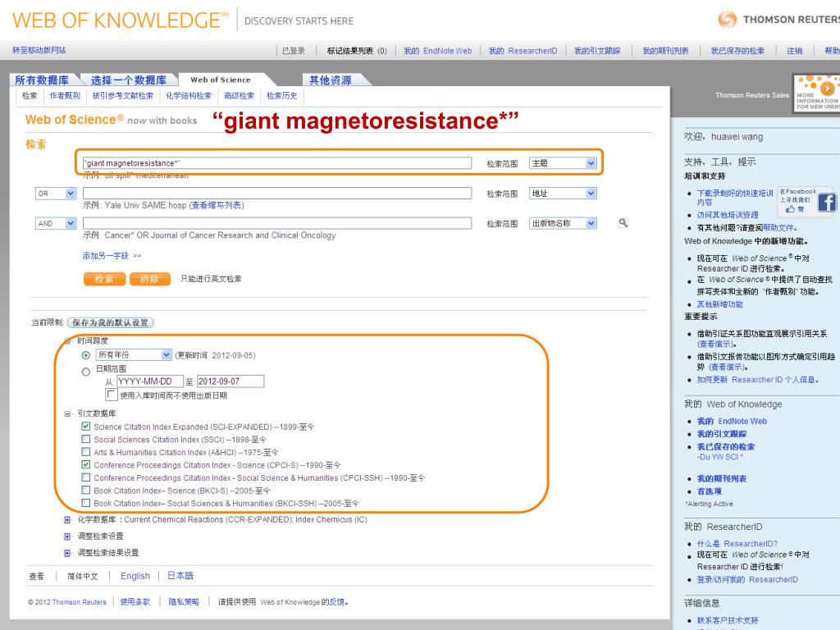The image size is (840, 630).
Task: Click the orange 检索 search button
Action: 104,279
